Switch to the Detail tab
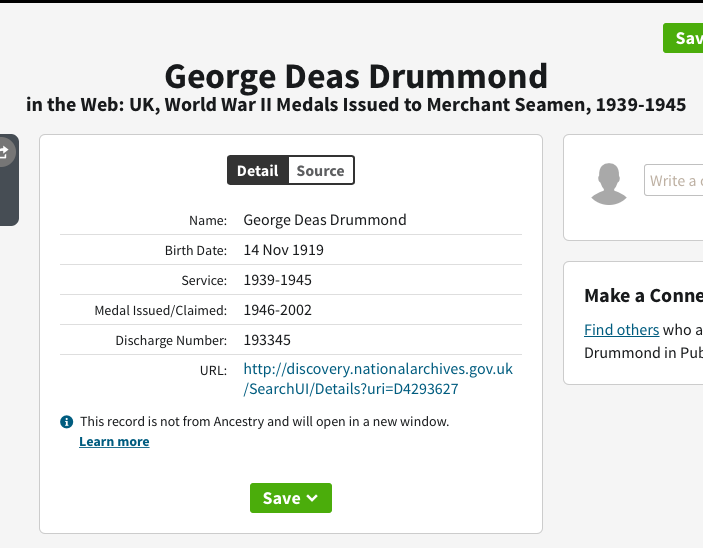Image resolution: width=703 pixels, height=548 pixels. pos(258,171)
